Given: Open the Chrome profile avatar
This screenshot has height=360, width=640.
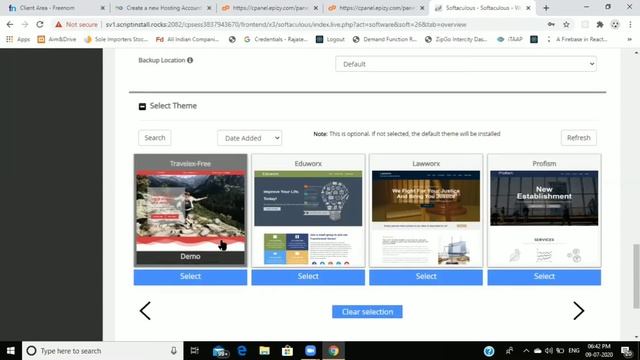Looking at the screenshot, I should (x=615, y=24).
